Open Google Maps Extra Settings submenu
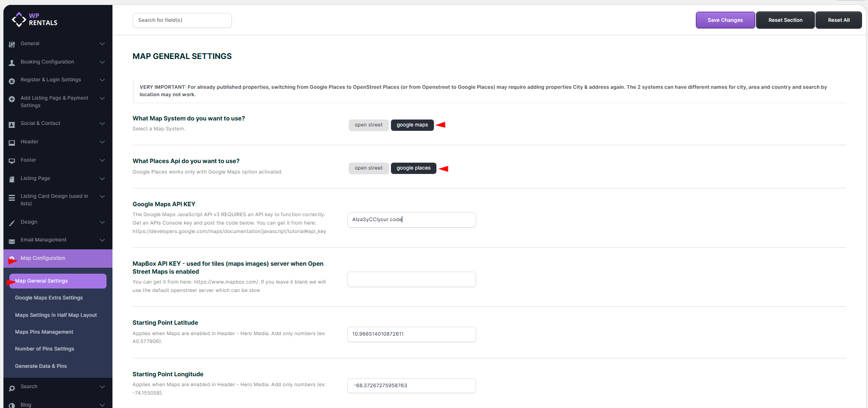Image resolution: width=868 pixels, height=408 pixels. 49,298
